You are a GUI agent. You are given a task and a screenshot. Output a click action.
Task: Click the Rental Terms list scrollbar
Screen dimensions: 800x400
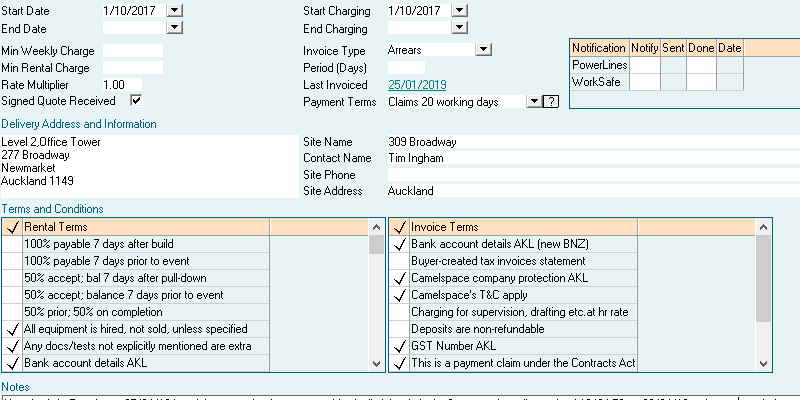pyautogui.click(x=376, y=300)
